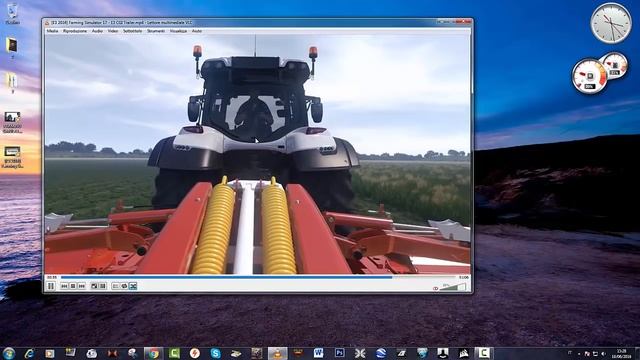The width and height of the screenshot is (640, 360).
Task: Open the Sottotitolo menu
Action: [133, 31]
